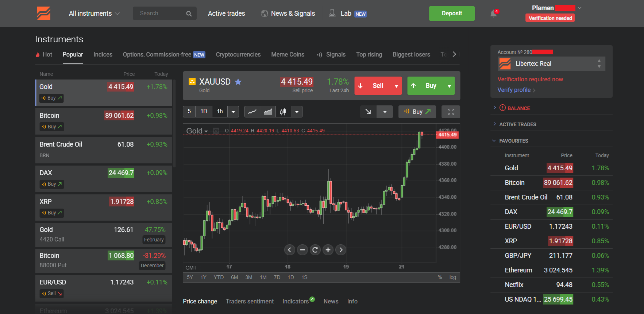Switch to the Indices tab
This screenshot has width=644, height=314.
point(103,55)
